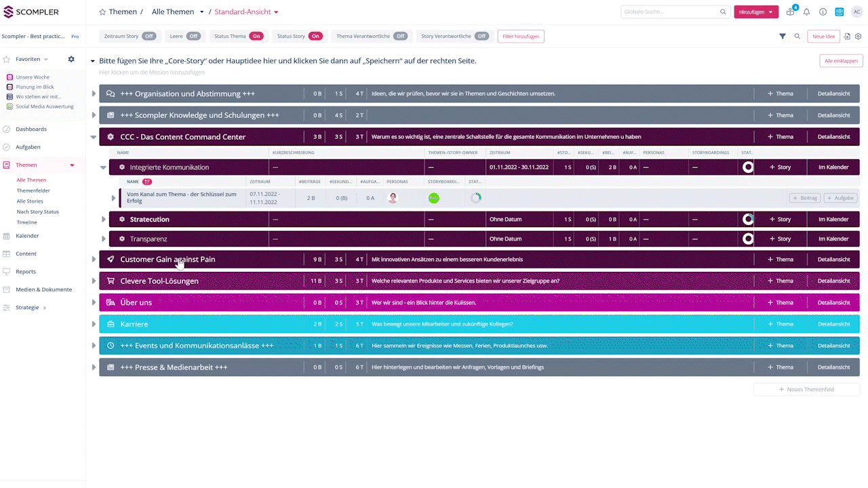Viewport: 868px width, 488px height.
Task: Toggle the Zeitraum Story filter
Action: pos(149,37)
